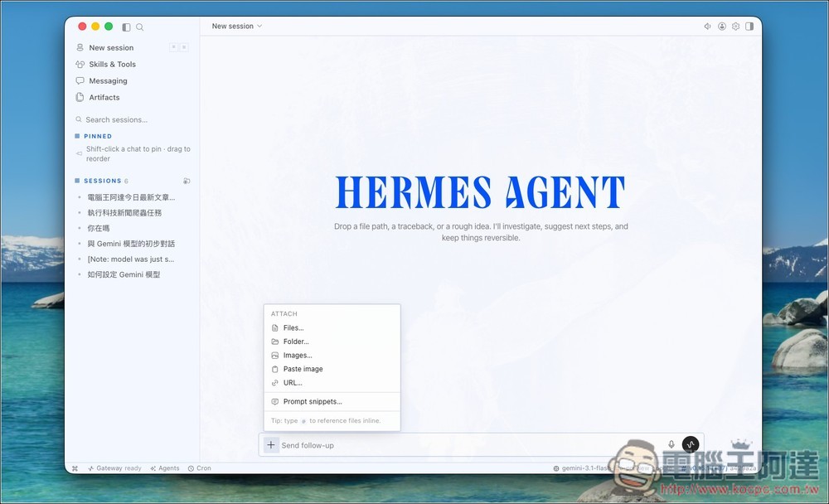Open session 電腦王阿達今日最新文章
The image size is (829, 504).
click(131, 197)
